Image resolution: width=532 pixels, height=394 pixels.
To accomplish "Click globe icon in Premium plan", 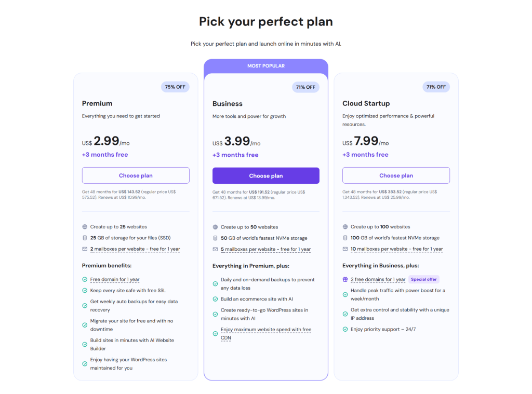I will pos(85,227).
